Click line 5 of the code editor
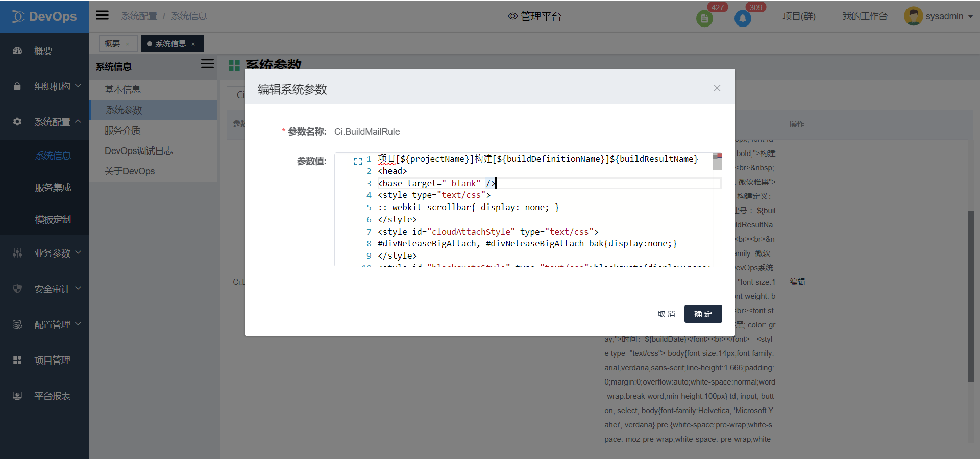Viewport: 980px width, 459px height. (468, 208)
